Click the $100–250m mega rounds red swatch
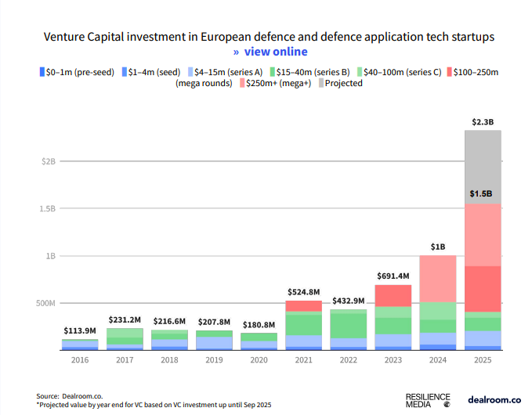Screen dimensions: 532x415 [x=448, y=72]
